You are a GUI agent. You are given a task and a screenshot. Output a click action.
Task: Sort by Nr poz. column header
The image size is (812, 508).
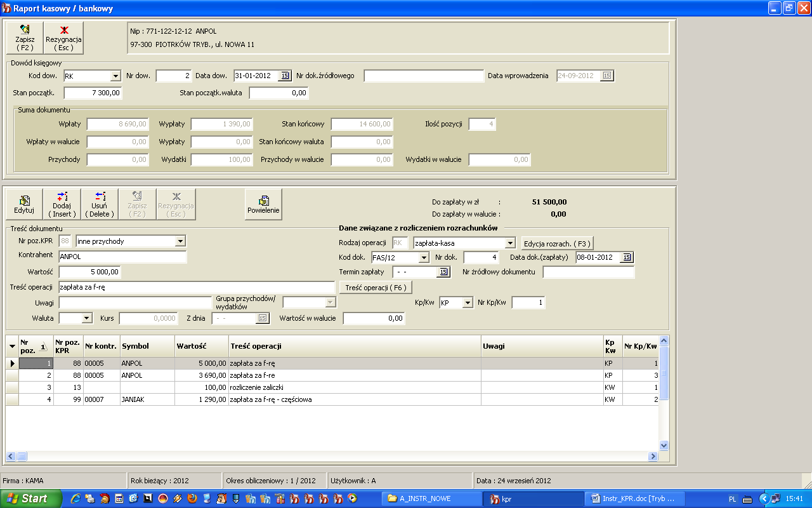coord(35,346)
